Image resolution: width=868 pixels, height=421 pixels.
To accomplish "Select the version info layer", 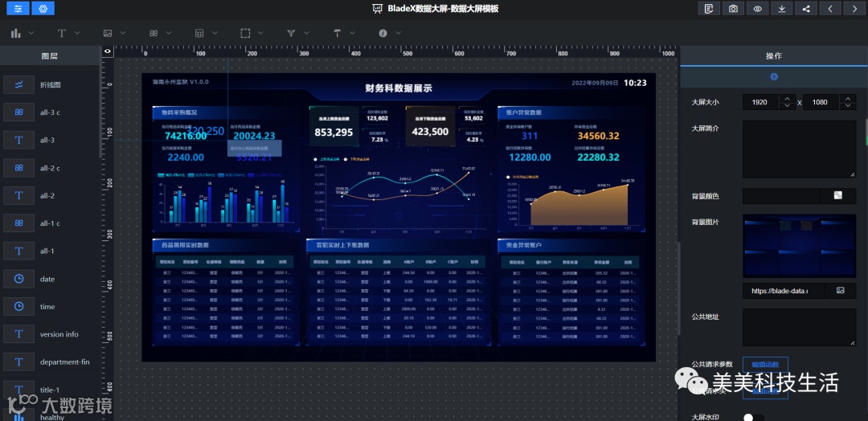I will point(50,334).
